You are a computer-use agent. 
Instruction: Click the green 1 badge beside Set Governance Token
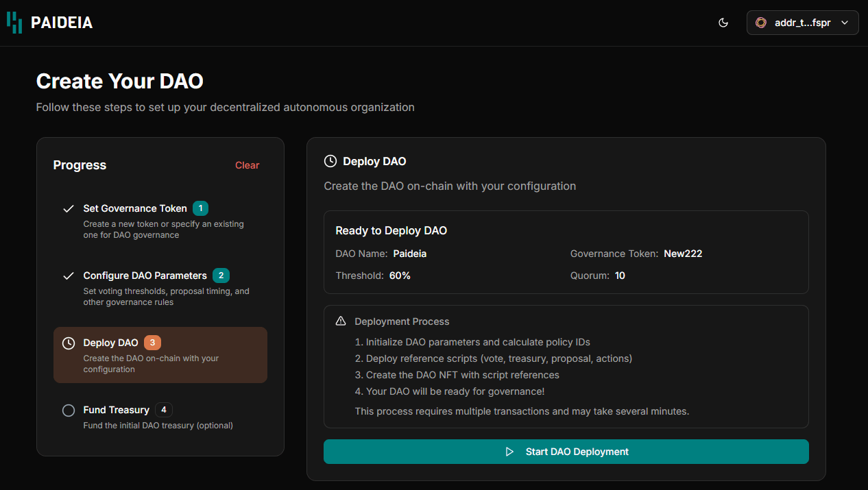[200, 208]
